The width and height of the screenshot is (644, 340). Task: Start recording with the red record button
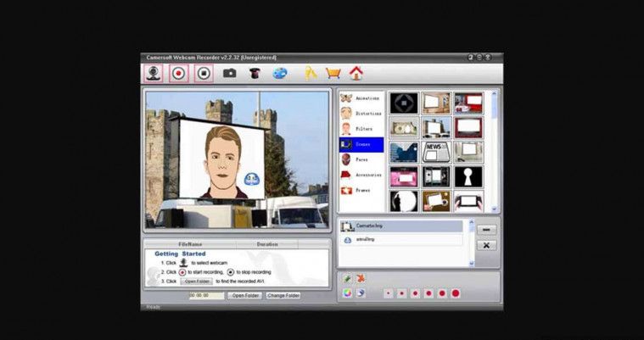179,74
